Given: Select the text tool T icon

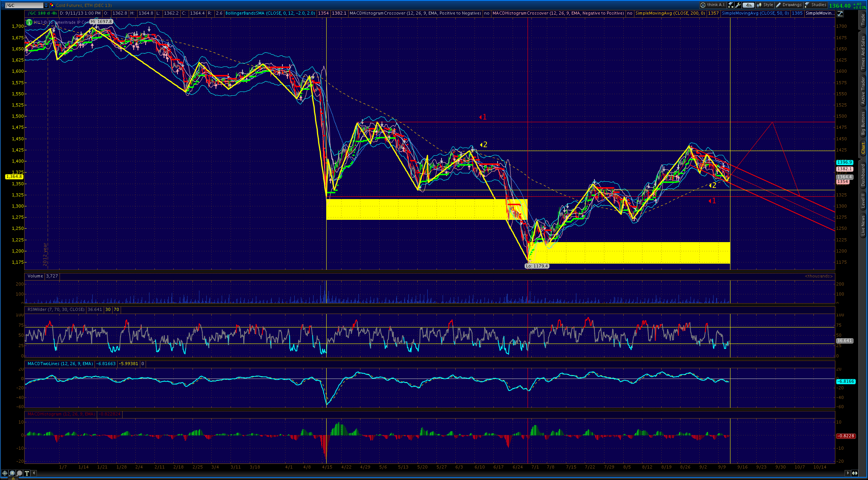Looking at the screenshot, I should coord(27,473).
